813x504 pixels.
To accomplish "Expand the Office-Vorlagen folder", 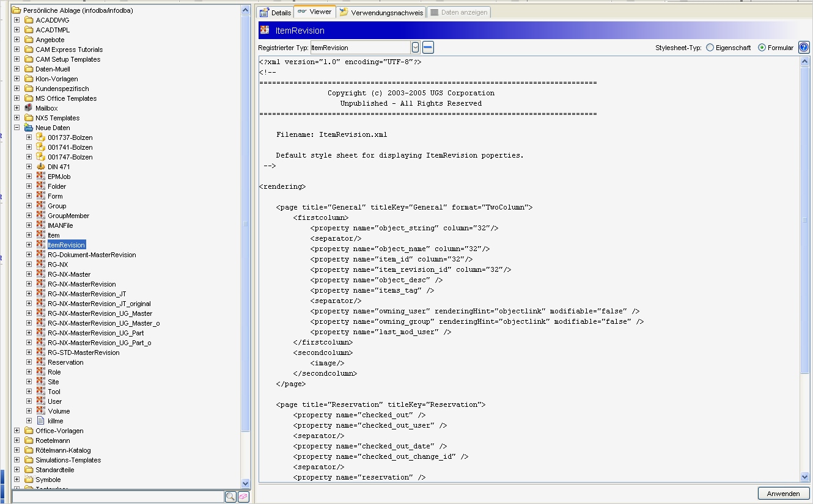I will (x=17, y=431).
